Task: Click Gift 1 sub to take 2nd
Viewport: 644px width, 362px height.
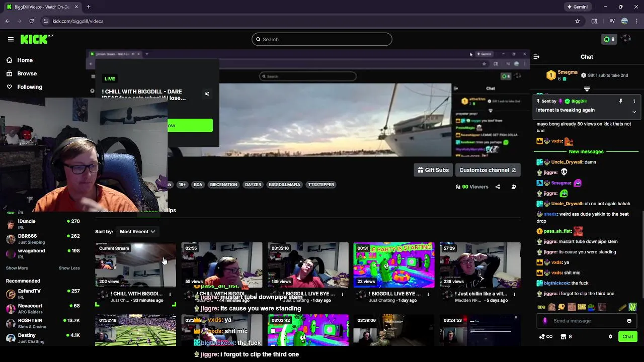Action: 604,75
